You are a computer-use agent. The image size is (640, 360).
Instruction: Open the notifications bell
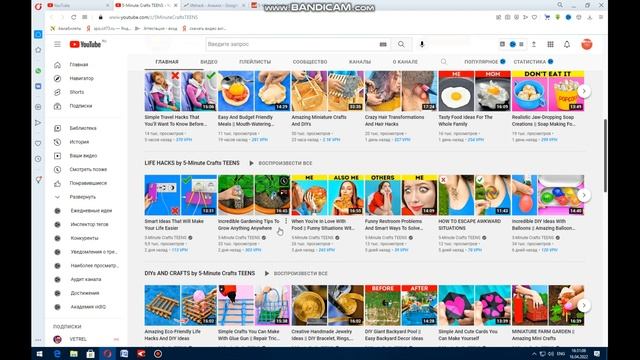coord(567,44)
